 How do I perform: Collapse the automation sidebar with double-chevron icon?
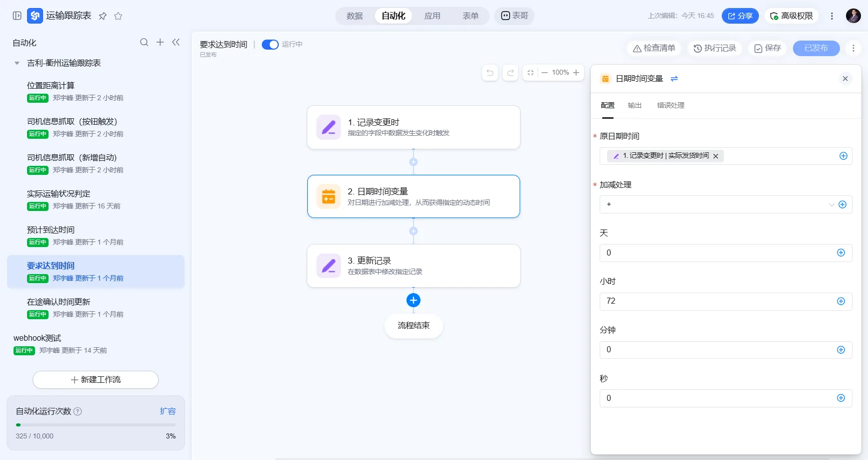(176, 42)
